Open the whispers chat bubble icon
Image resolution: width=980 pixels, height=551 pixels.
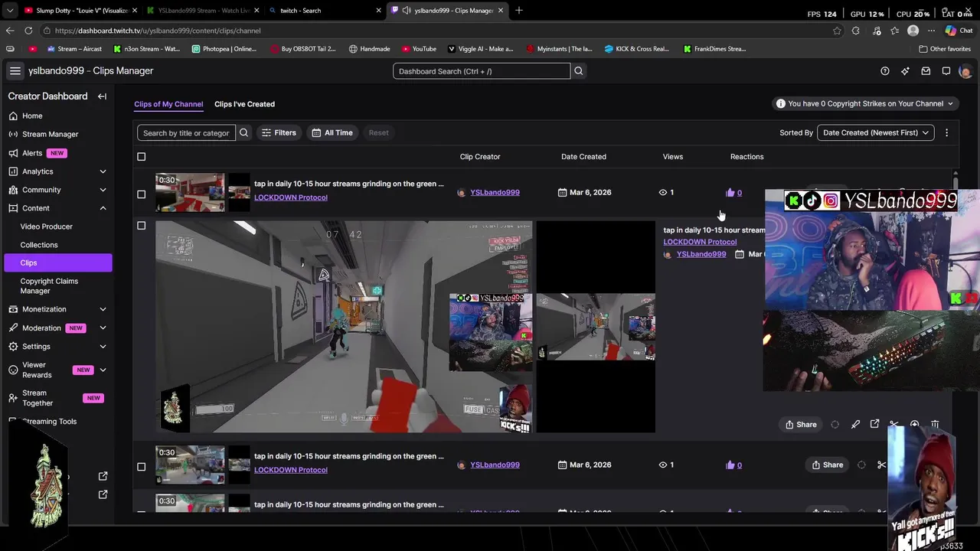point(946,71)
